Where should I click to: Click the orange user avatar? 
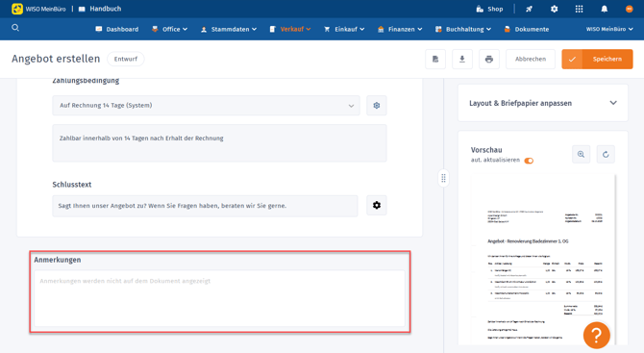pyautogui.click(x=630, y=9)
